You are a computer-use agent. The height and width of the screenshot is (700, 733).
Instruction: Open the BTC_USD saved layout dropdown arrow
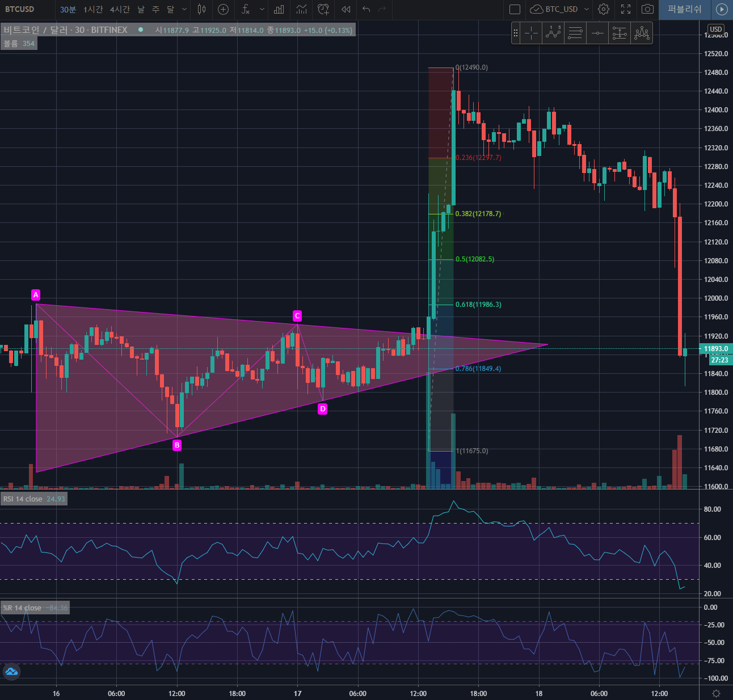[587, 9]
